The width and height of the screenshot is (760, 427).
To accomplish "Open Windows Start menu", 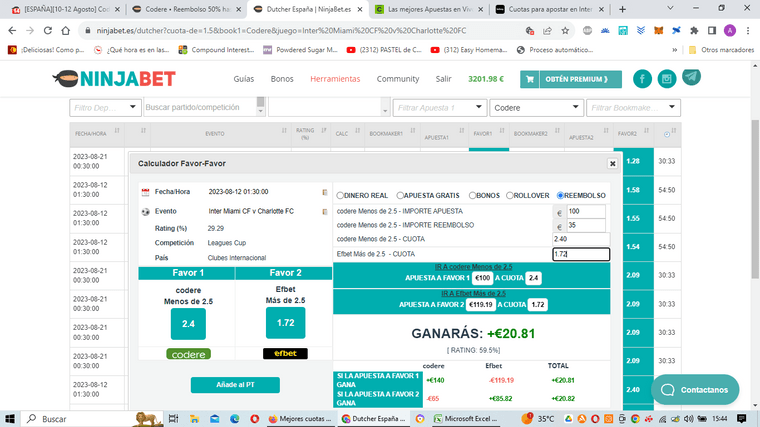I will point(10,419).
